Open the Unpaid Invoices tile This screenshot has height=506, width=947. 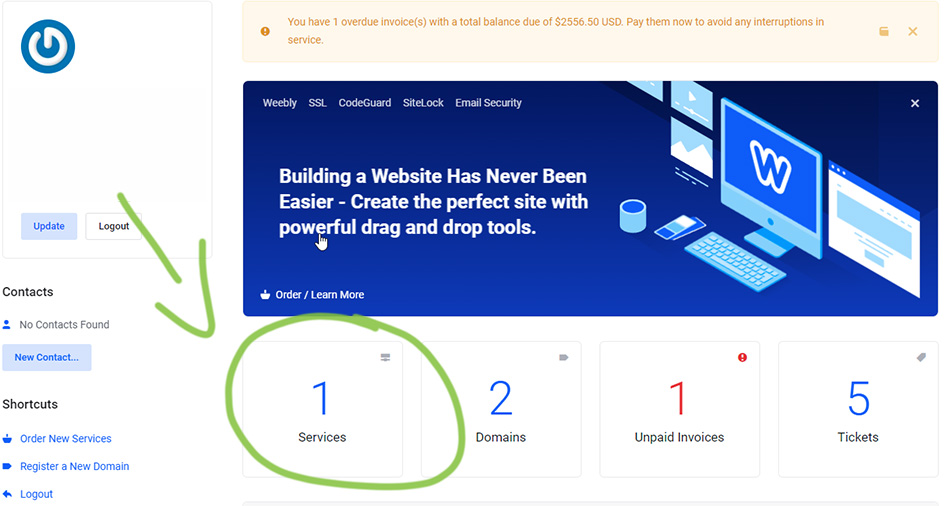tap(679, 409)
